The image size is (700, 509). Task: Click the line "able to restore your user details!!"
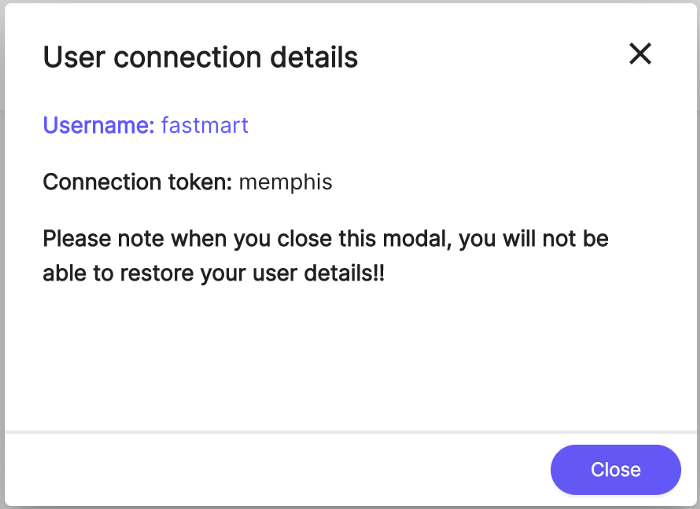[213, 273]
